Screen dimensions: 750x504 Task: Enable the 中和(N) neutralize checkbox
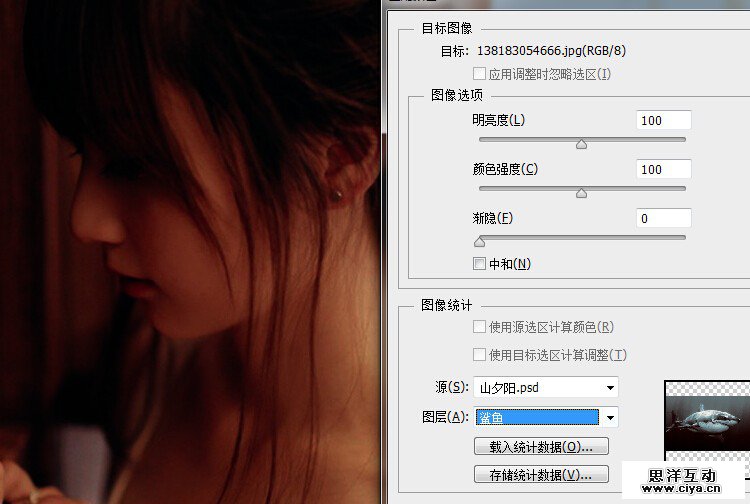tap(480, 264)
